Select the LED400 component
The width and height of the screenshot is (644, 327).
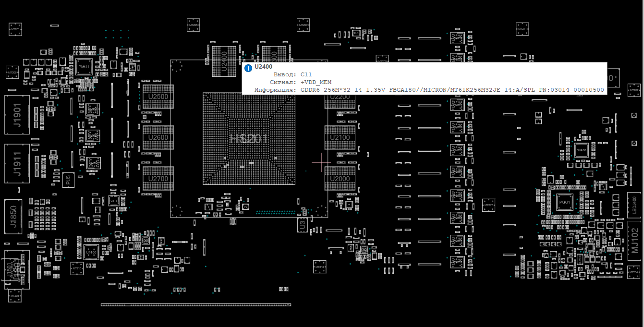pos(634,206)
